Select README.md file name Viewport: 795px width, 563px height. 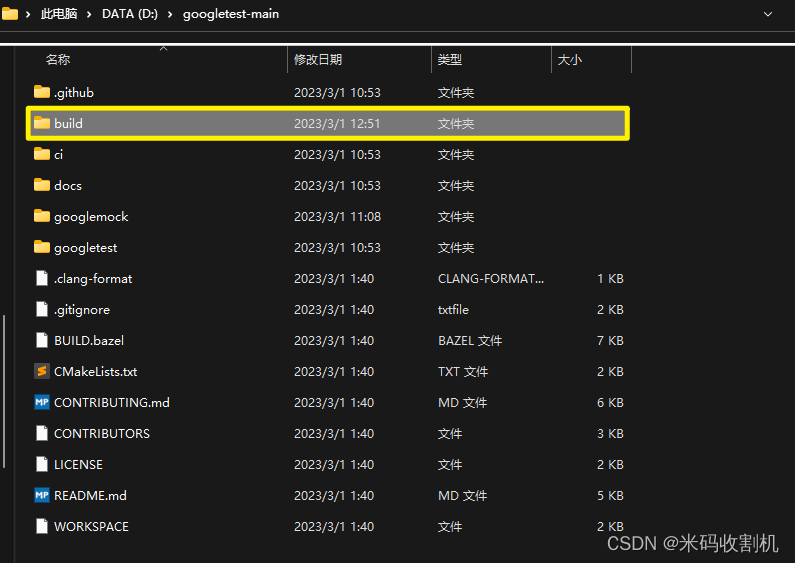tap(90, 495)
